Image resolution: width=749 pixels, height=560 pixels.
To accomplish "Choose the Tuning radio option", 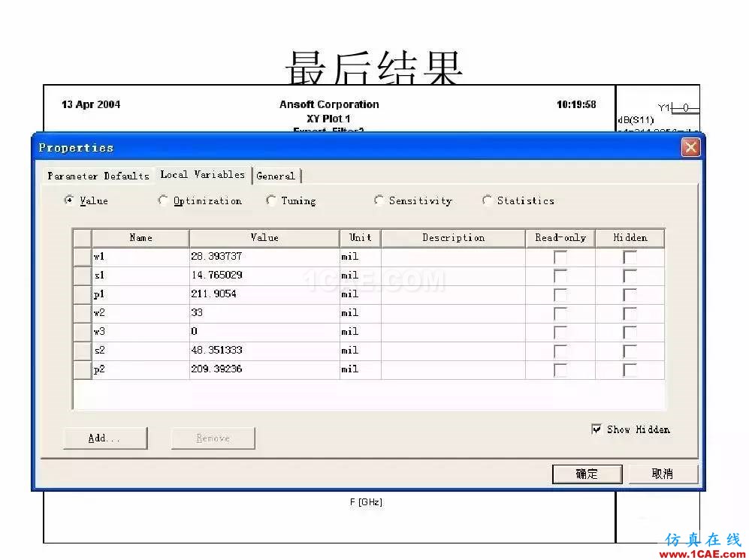I will point(271,200).
